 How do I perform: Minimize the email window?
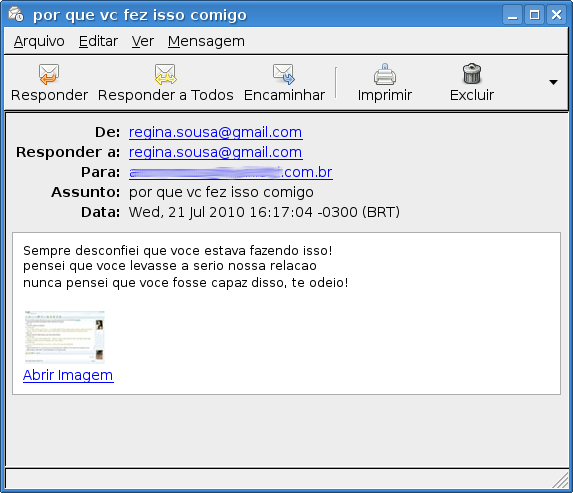pos(513,15)
